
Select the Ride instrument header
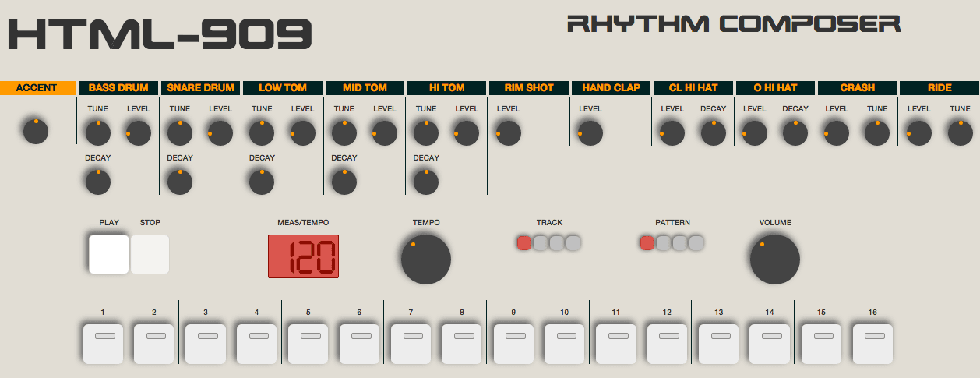coord(939,88)
